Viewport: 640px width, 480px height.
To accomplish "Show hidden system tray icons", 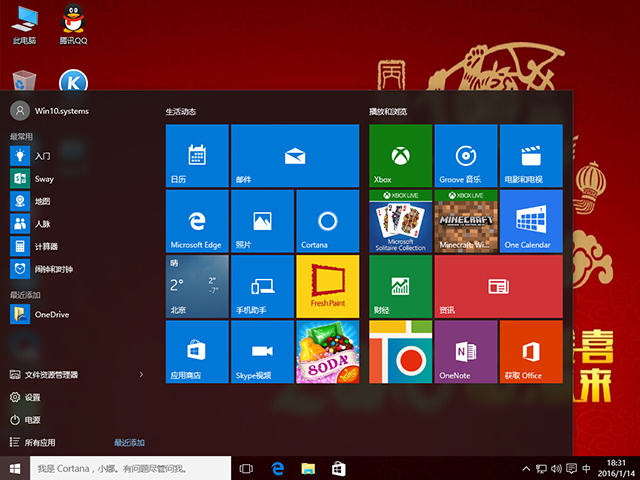I will 527,468.
